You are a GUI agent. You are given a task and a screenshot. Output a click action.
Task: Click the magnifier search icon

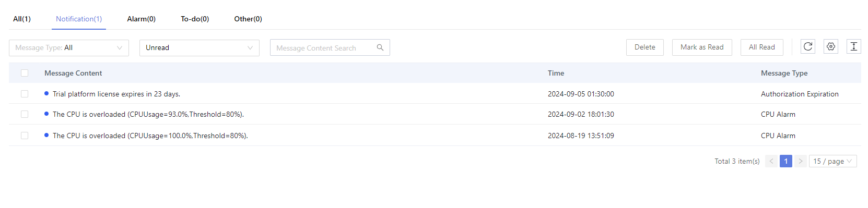(380, 47)
